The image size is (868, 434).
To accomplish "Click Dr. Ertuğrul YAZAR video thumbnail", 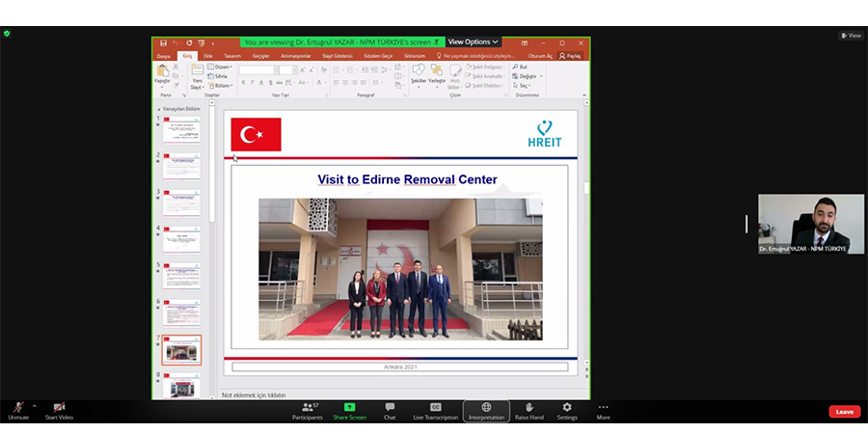I will [x=811, y=224].
